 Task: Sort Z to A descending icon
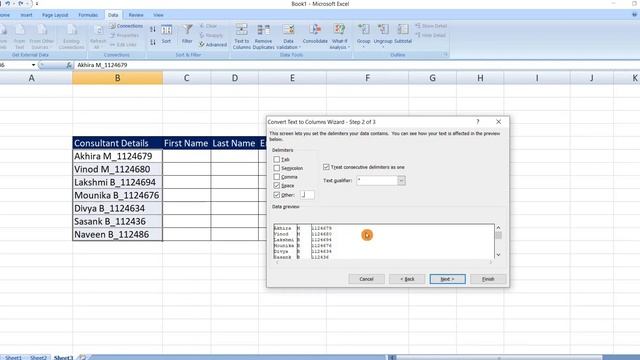(x=153, y=42)
